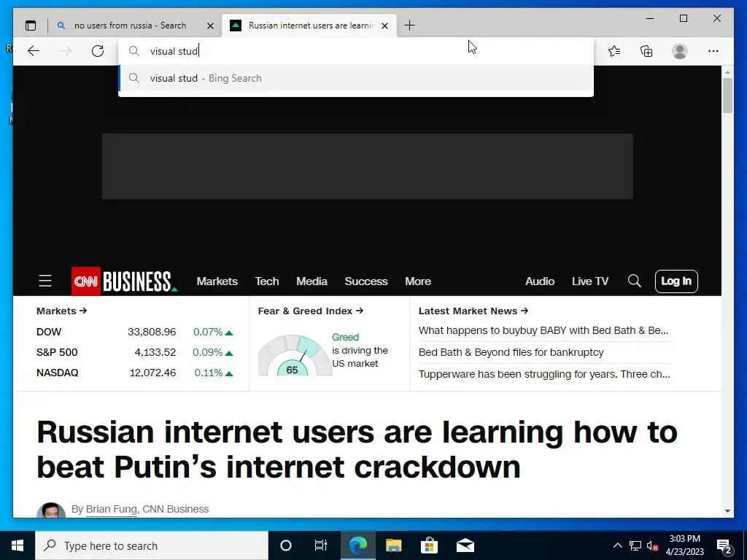Screen dimensions: 747x560
Task: Open the Favorites star icon
Action: click(x=614, y=51)
